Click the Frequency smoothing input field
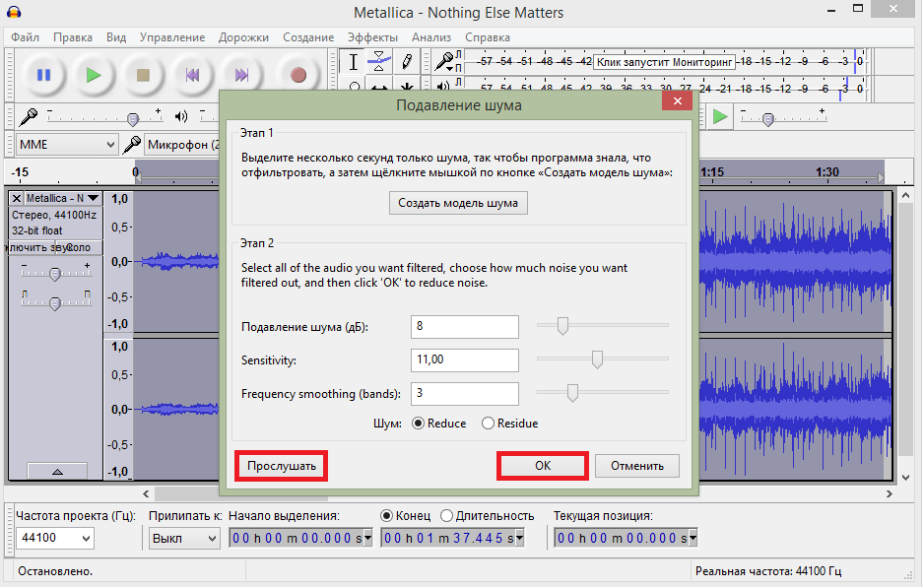 click(x=465, y=394)
